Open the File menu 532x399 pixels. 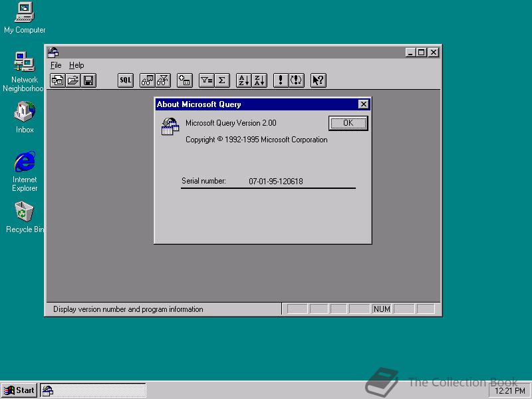pyautogui.click(x=56, y=65)
